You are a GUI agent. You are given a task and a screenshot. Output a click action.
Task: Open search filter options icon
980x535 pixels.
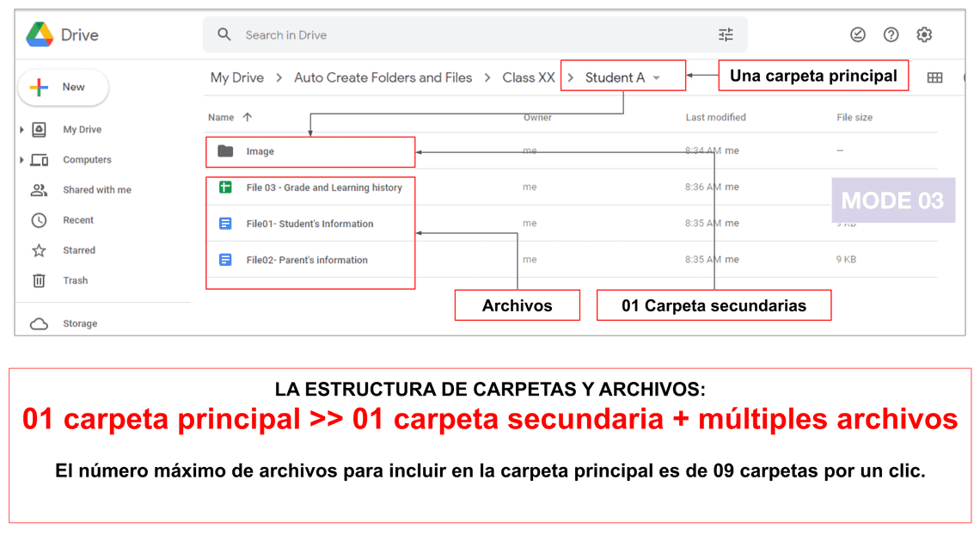click(x=726, y=35)
